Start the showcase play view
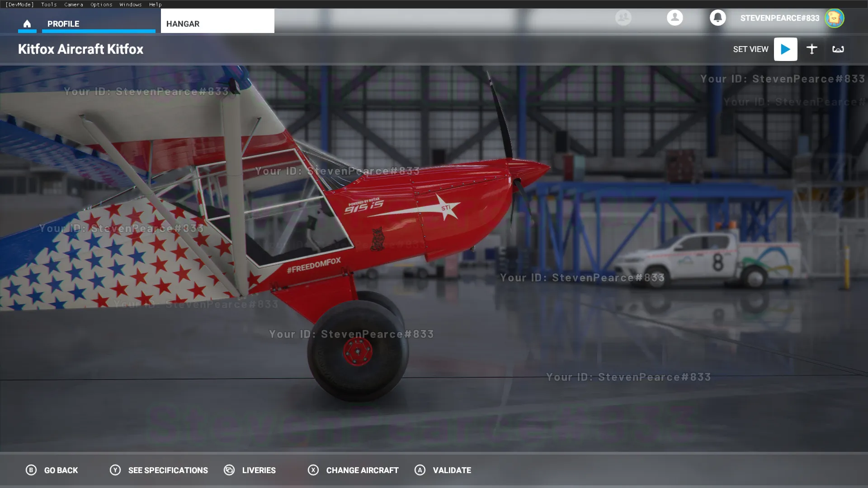868x488 pixels. 785,49
